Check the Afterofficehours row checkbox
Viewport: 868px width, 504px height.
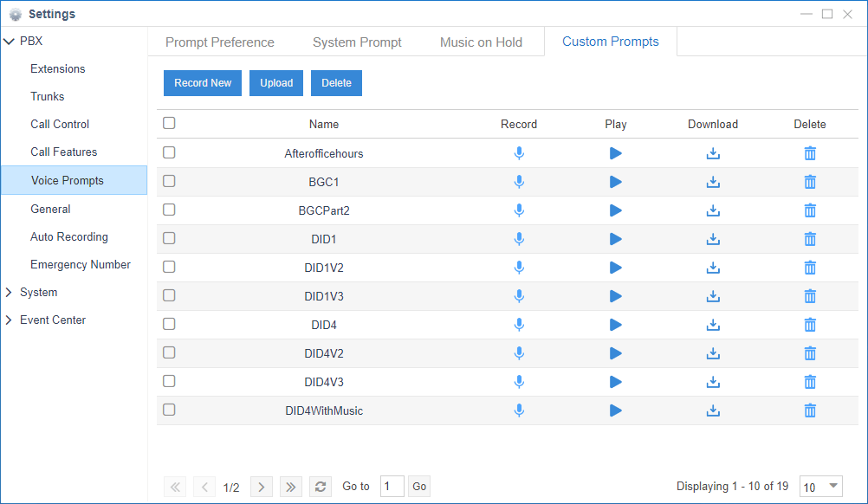click(170, 152)
